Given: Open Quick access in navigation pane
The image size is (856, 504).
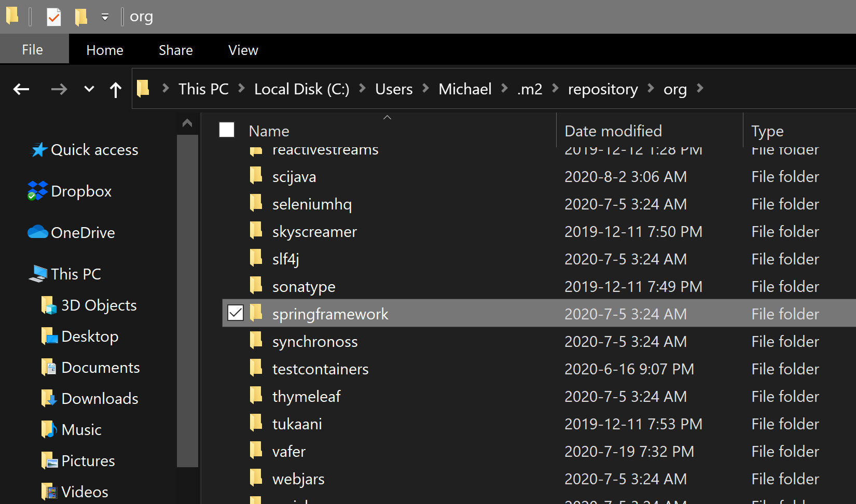Looking at the screenshot, I should pos(94,150).
